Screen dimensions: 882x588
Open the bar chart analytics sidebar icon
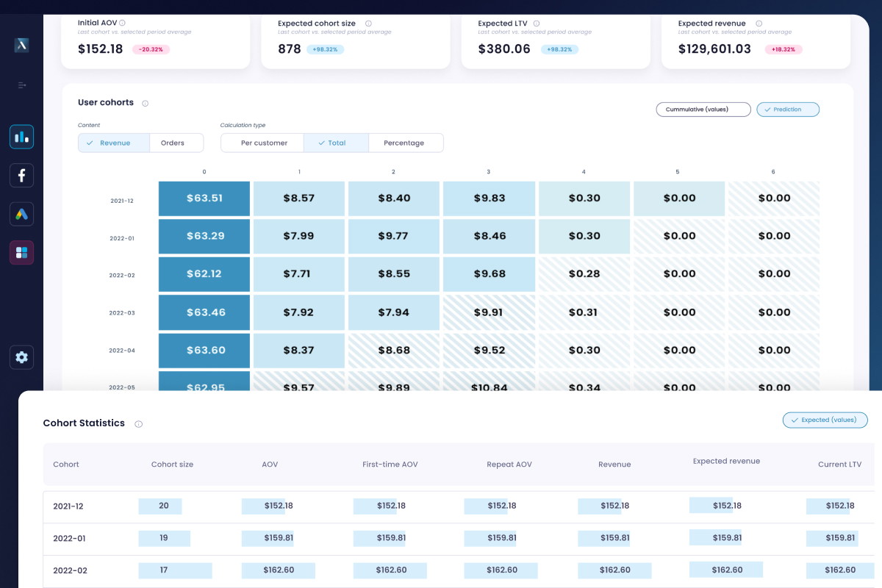(21, 137)
